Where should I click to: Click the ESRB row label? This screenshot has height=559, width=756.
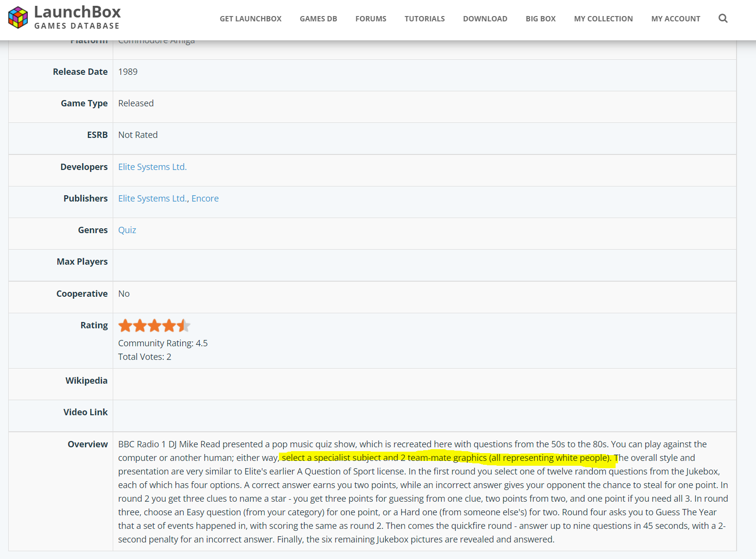[97, 135]
